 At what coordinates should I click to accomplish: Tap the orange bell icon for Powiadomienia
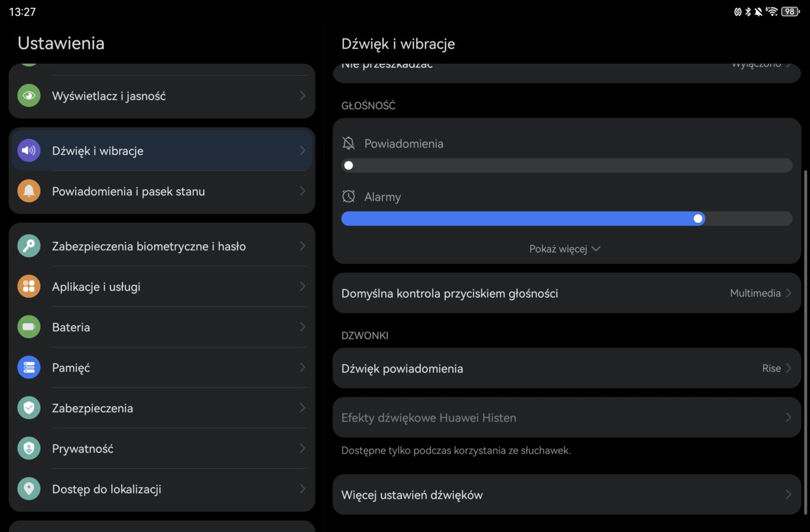point(29,191)
